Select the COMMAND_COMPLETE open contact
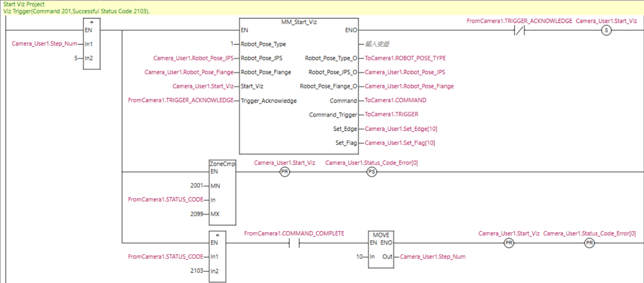The height and width of the screenshot is (283, 644). pos(295,242)
